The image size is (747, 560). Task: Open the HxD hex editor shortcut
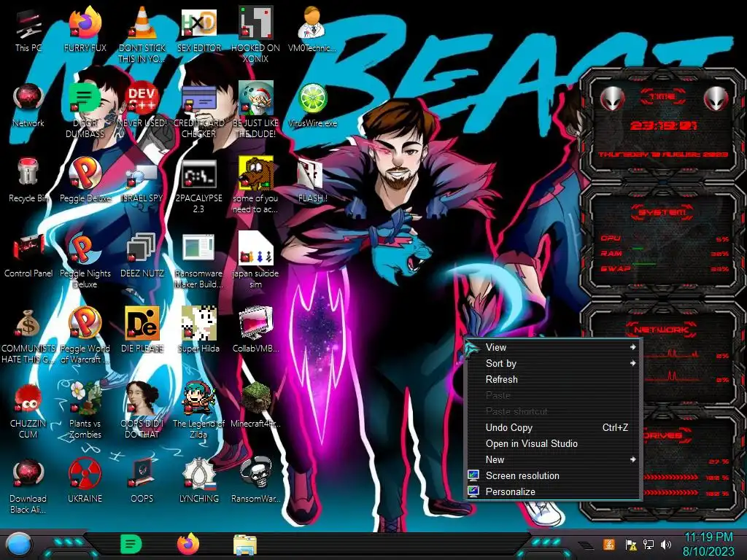[x=199, y=30]
